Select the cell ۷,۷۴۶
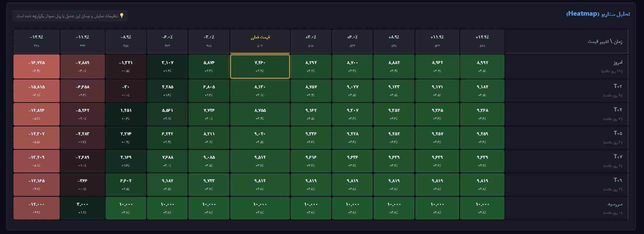The width and height of the screenshot is (644, 234). (209, 114)
